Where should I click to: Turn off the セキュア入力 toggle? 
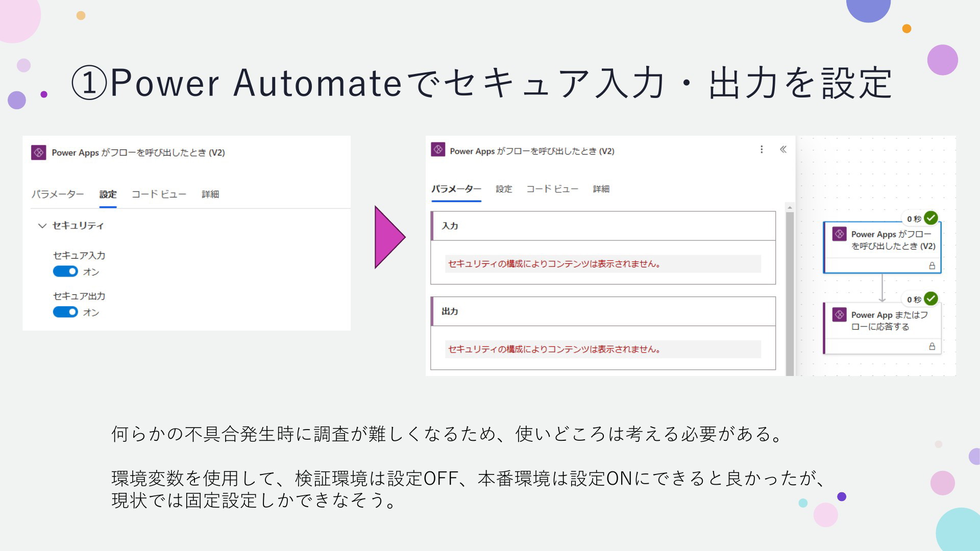[65, 271]
